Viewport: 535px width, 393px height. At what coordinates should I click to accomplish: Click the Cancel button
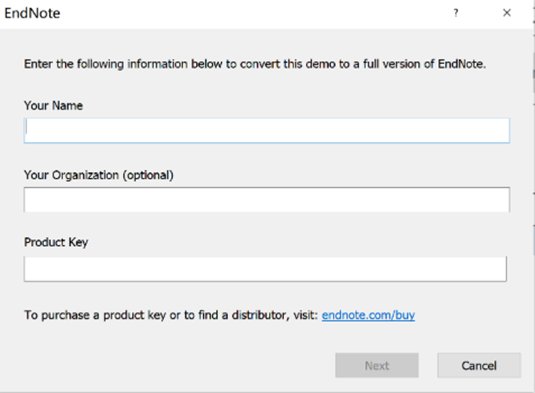pos(479,365)
